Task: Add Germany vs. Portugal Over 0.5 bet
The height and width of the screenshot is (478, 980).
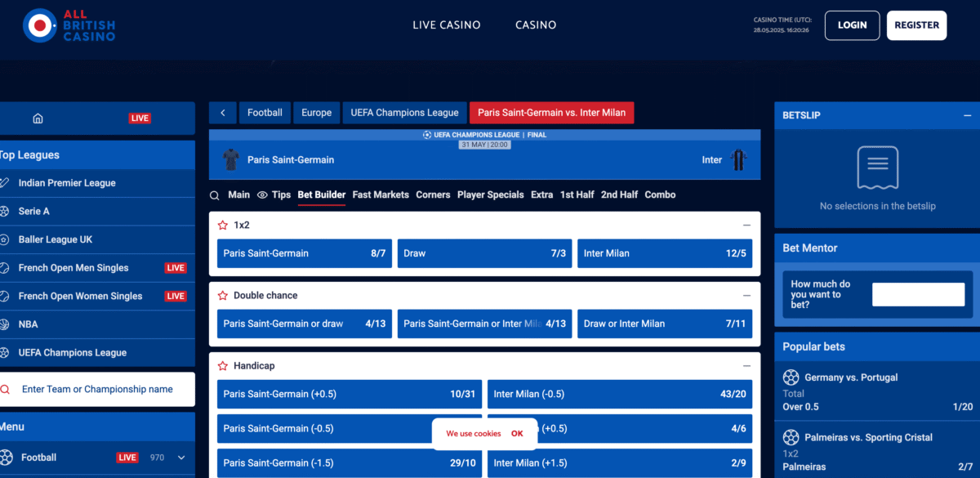Action: coord(877,407)
